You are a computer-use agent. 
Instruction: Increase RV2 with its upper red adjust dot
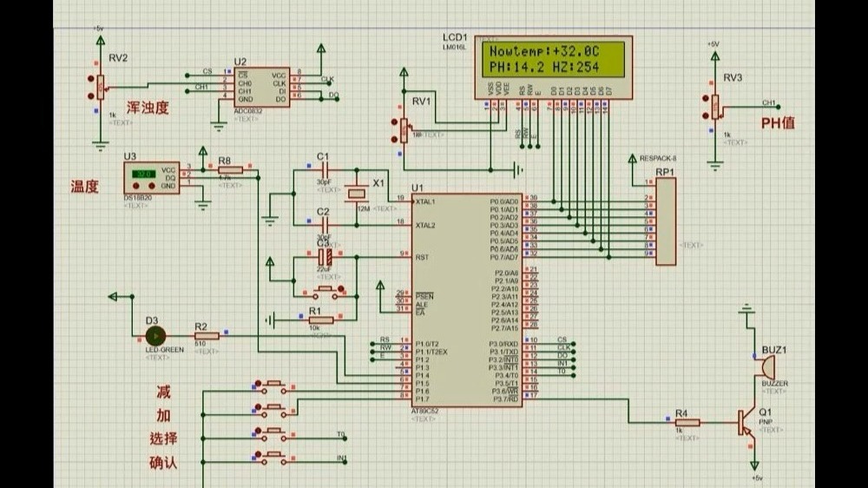point(91,79)
